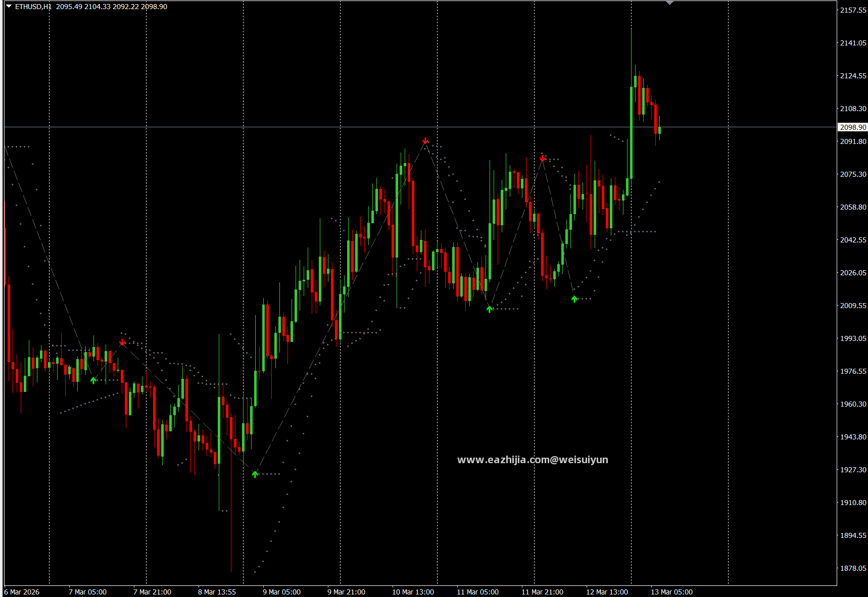Viewport: 868px width, 597px height.
Task: Click the 2157.55 price scale label
Action: 853,10
